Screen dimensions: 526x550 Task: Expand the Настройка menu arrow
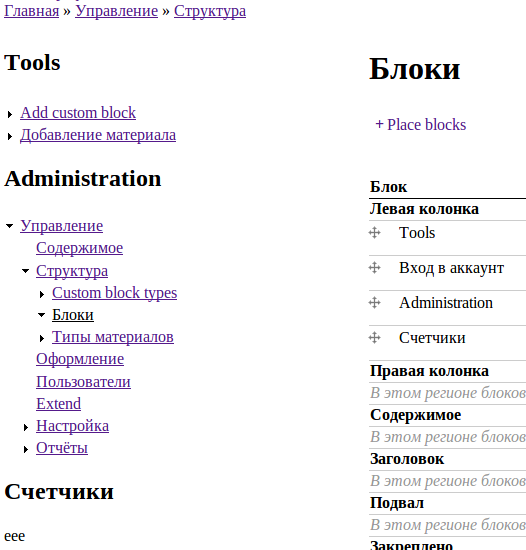pyautogui.click(x=26, y=427)
